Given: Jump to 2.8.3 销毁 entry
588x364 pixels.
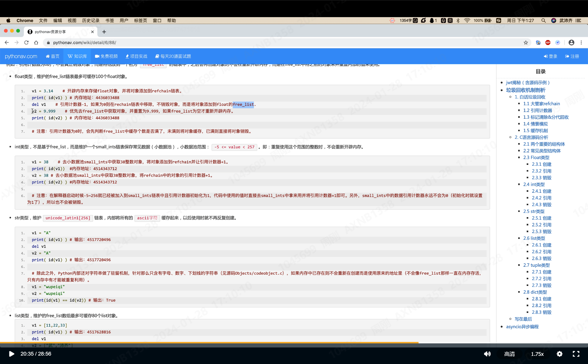Looking at the screenshot, I should pos(541,312).
